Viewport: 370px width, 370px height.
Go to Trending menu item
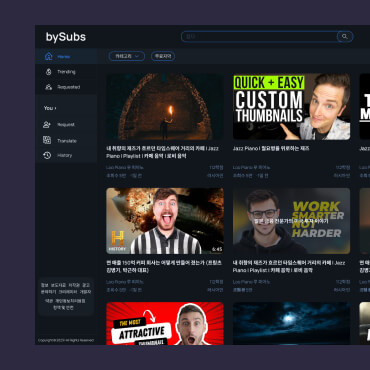[x=66, y=72]
